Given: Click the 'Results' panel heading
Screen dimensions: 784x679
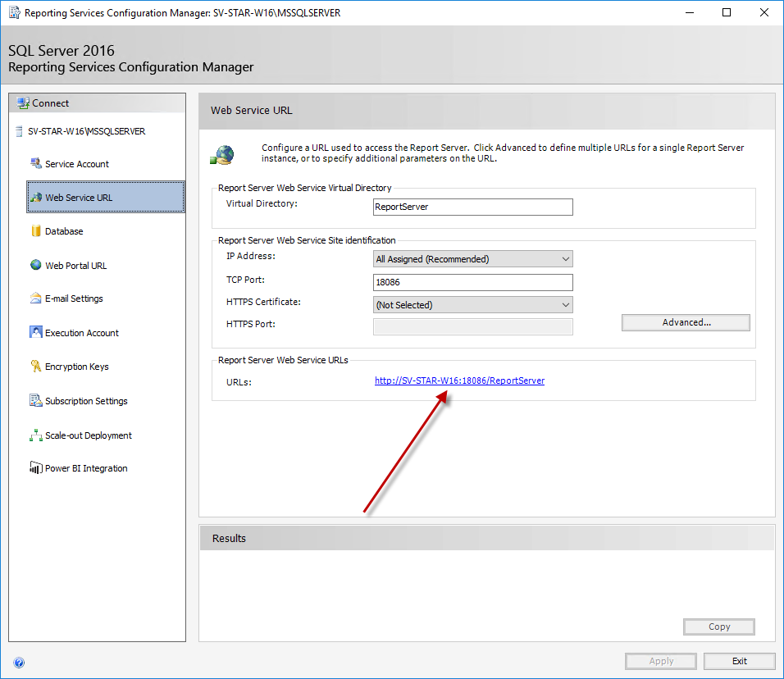Looking at the screenshot, I should point(229,539).
